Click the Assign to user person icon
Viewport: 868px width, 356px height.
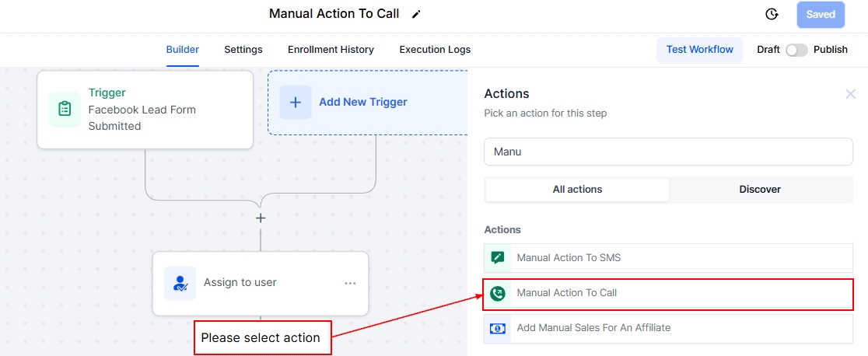coord(180,283)
